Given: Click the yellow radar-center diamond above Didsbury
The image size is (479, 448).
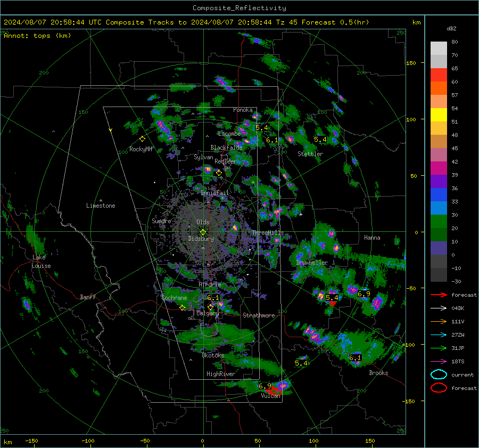Looking at the screenshot, I should [x=203, y=232].
